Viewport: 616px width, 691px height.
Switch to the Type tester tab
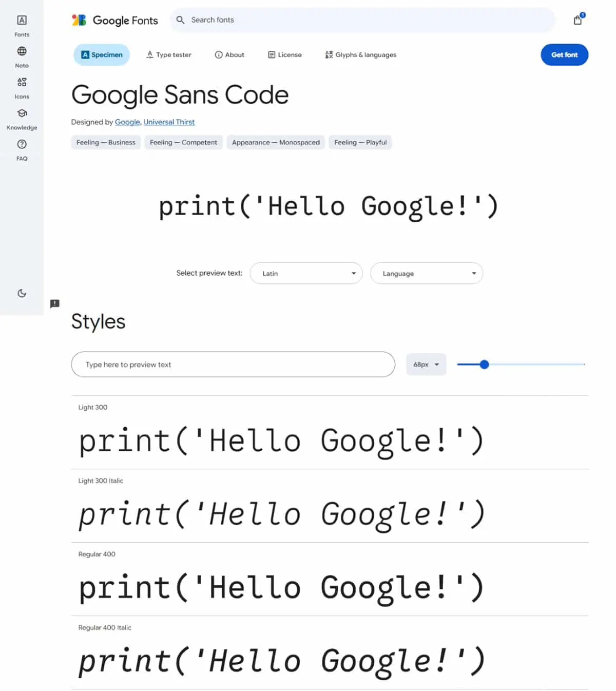point(168,55)
